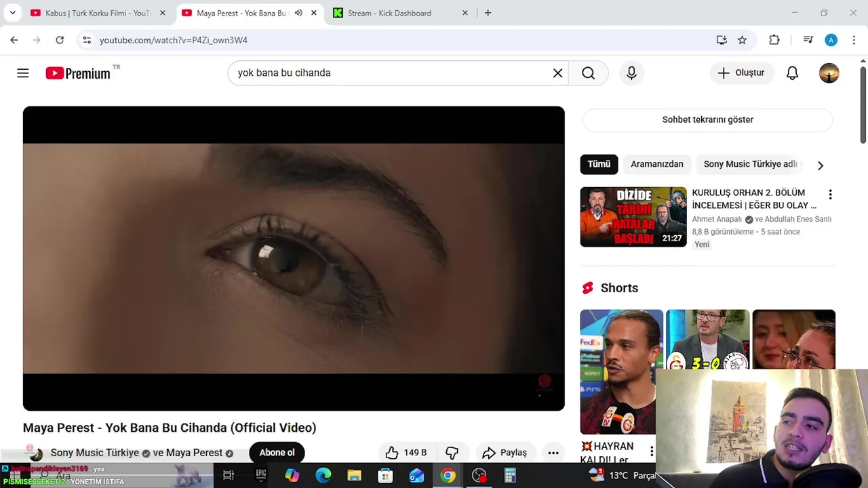Open Task View on taskbar
Viewport: 868px width, 488px height.
[229, 476]
